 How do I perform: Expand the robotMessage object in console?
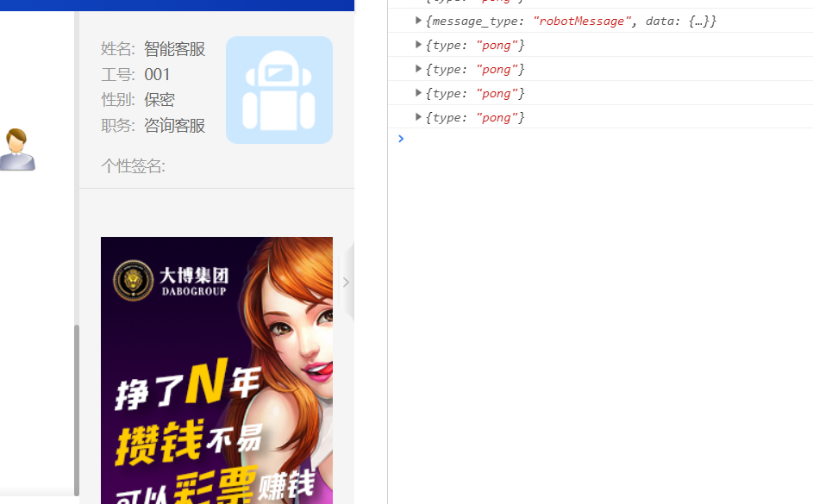(419, 21)
